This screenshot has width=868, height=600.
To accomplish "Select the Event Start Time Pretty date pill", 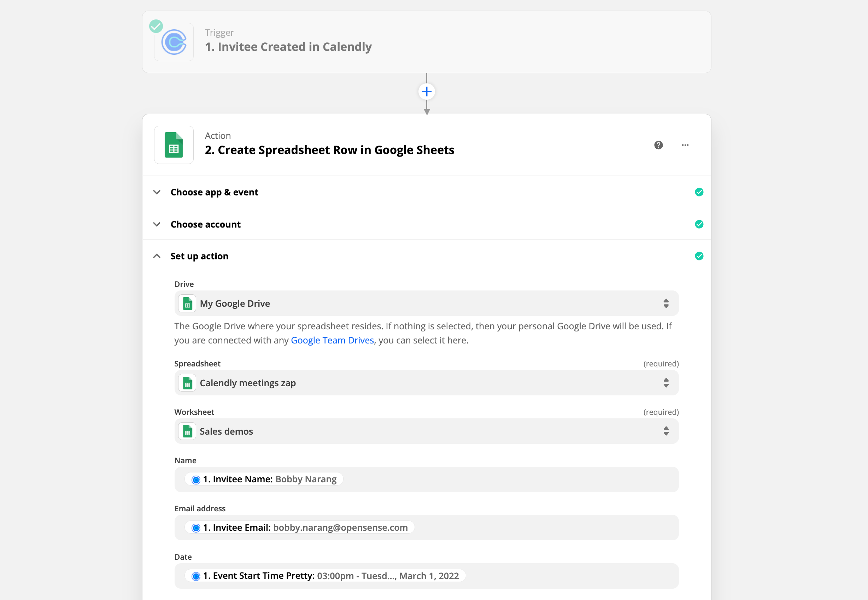I will click(x=325, y=576).
